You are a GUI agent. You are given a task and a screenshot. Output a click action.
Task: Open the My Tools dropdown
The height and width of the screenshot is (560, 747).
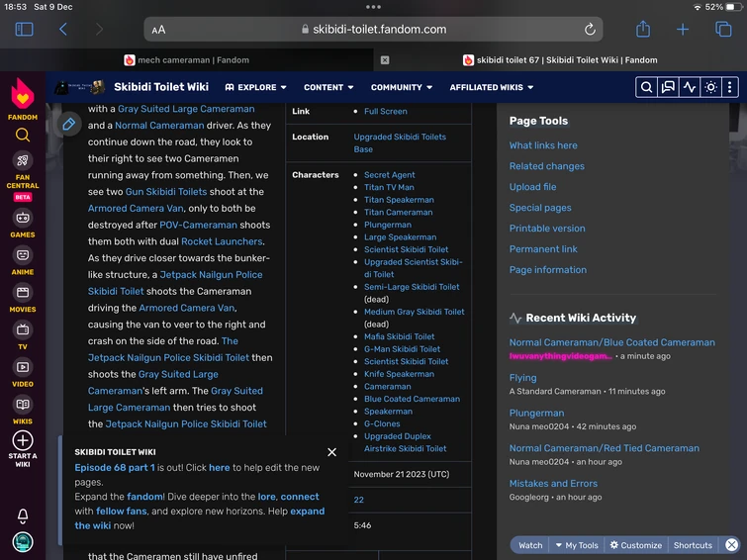point(577,545)
